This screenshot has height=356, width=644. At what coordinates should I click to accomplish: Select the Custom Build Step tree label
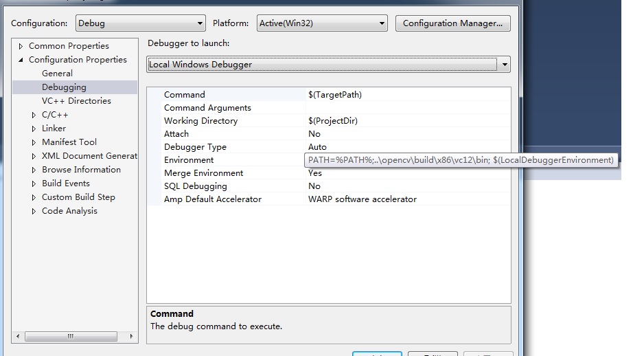(x=78, y=197)
